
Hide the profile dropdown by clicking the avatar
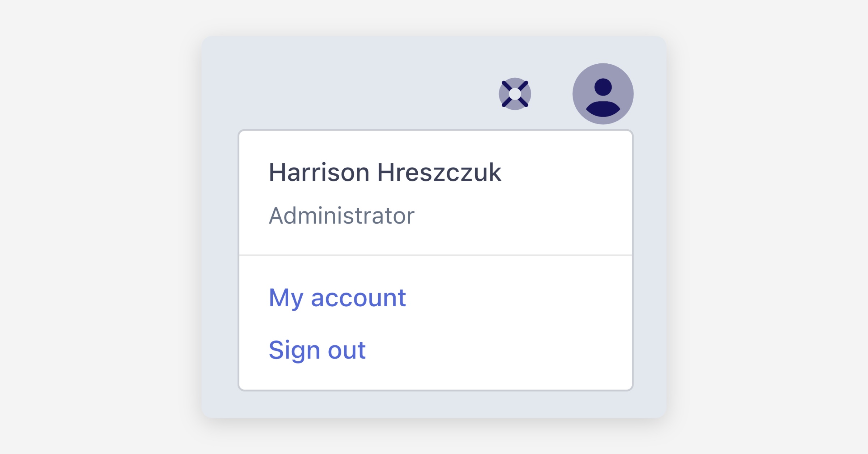point(603,94)
